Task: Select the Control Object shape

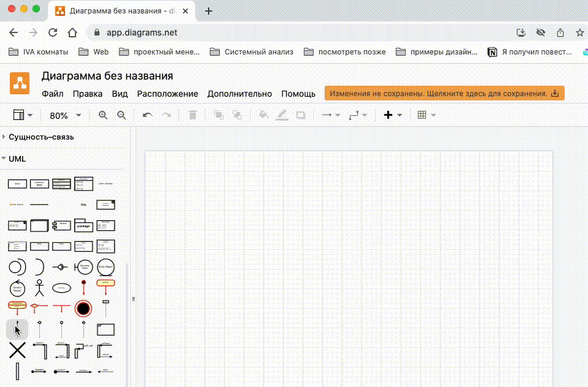Action: [17, 288]
